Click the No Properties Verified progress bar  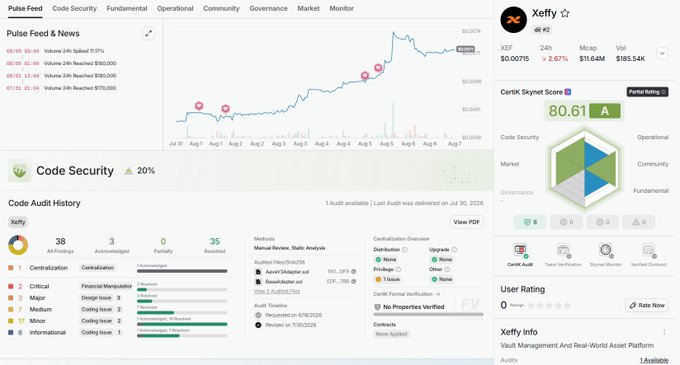coord(428,314)
